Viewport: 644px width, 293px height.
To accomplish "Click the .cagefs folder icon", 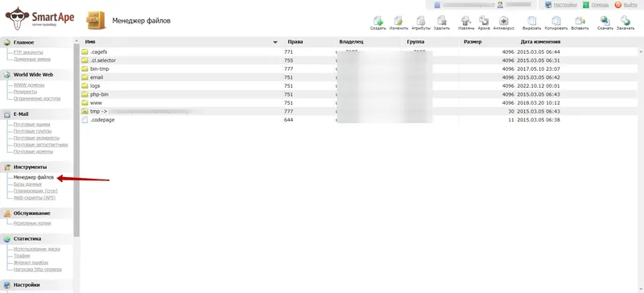I will pyautogui.click(x=85, y=52).
